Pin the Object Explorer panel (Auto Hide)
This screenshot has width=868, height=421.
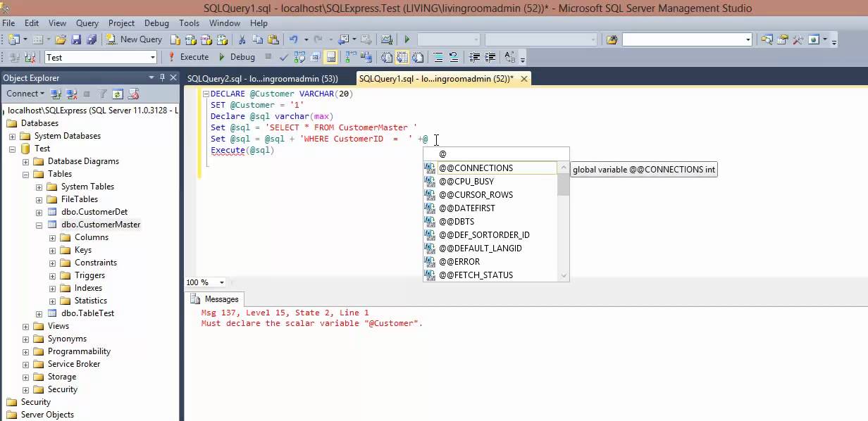coord(163,77)
